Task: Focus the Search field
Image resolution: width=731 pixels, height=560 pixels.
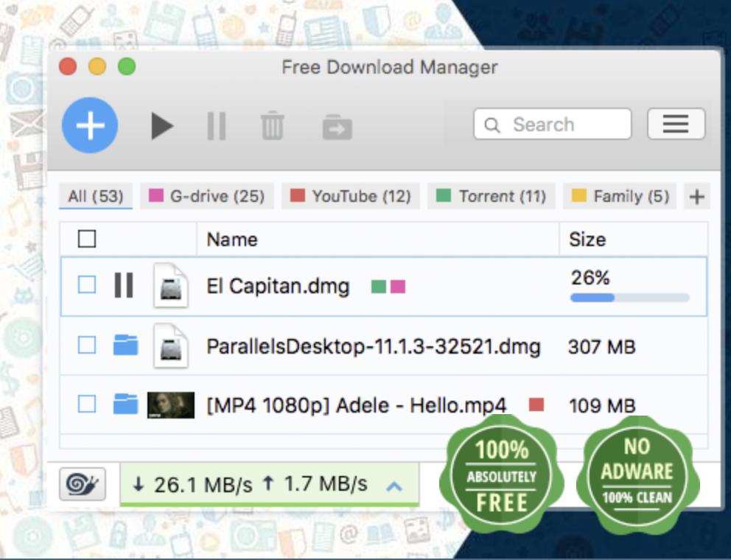Action: (553, 124)
